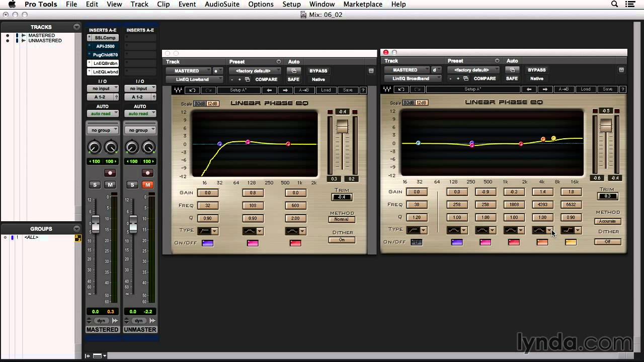This screenshot has width=644, height=362.
Task: Click previous preset arrow in LinEQ Broadband
Action: point(529,89)
